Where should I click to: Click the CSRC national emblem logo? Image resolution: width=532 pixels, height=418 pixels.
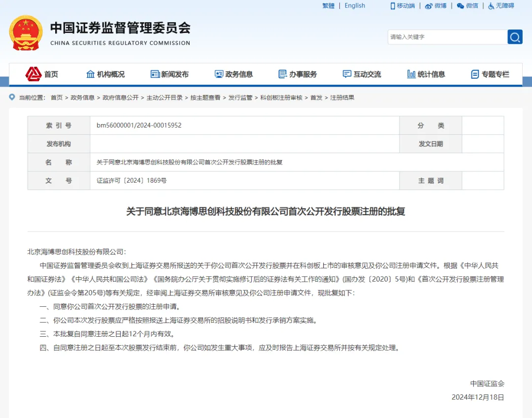pos(26,32)
